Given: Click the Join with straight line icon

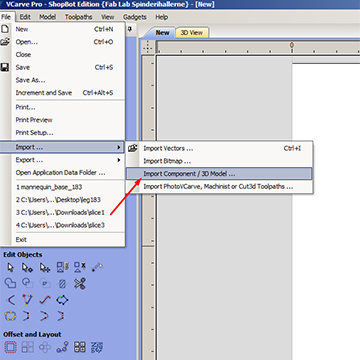Looking at the screenshot, I should pyautogui.click(x=27, y=316).
